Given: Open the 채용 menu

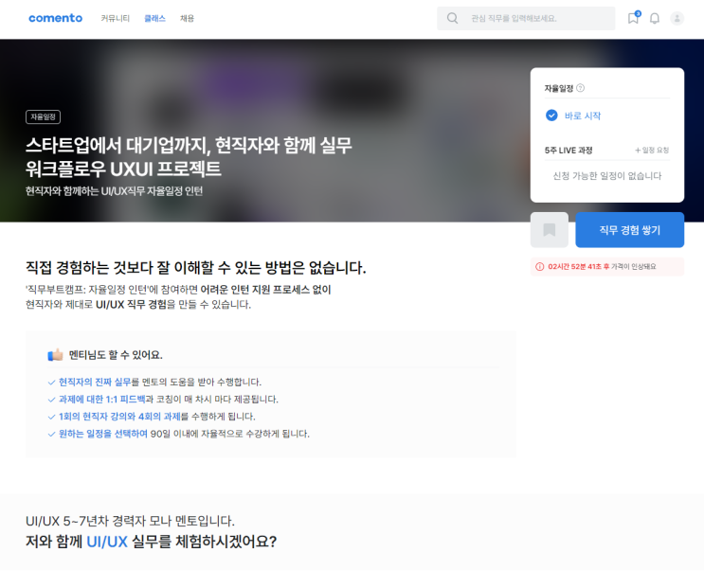Looking at the screenshot, I should pos(187,18).
